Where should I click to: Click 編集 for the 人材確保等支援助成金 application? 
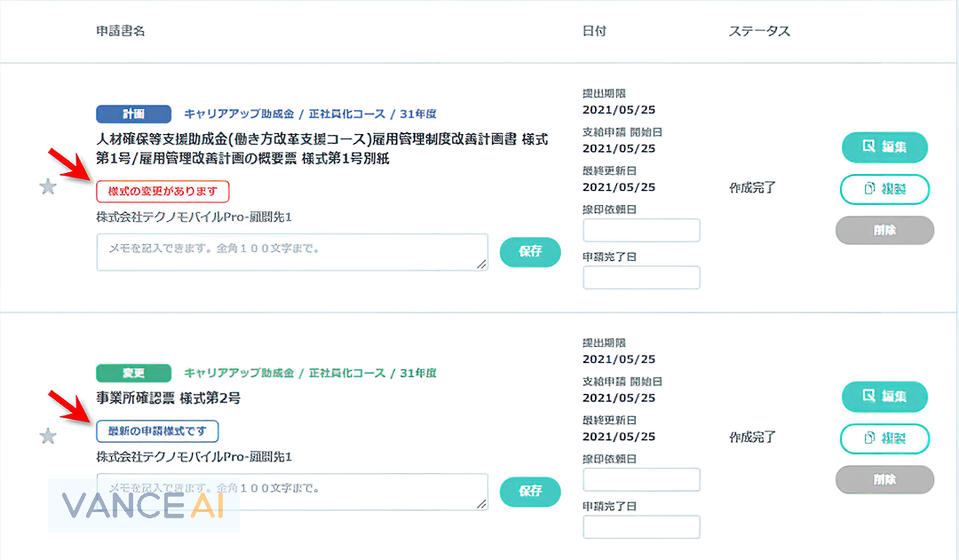884,147
